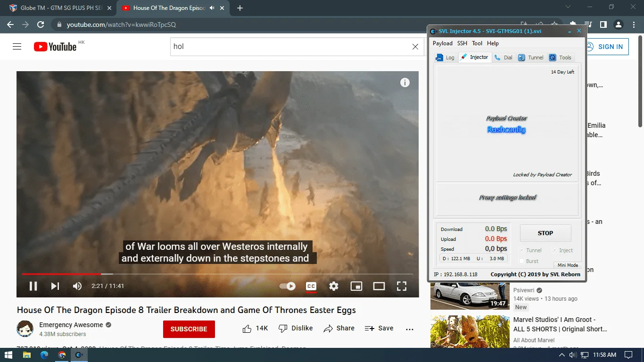The image size is (644, 362).
Task: Switch SVL Injector to Mini Mode
Action: [568, 265]
